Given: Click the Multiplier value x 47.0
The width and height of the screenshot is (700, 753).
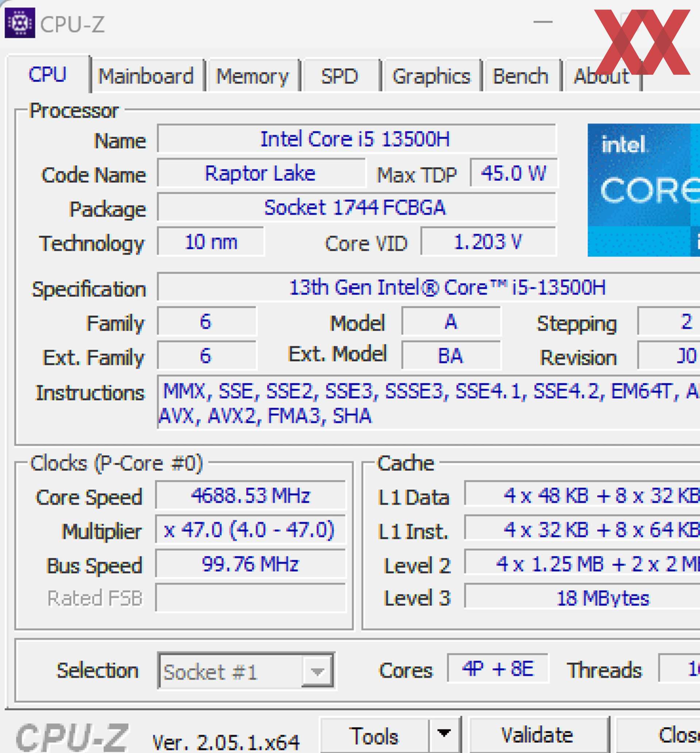Looking at the screenshot, I should tap(251, 530).
